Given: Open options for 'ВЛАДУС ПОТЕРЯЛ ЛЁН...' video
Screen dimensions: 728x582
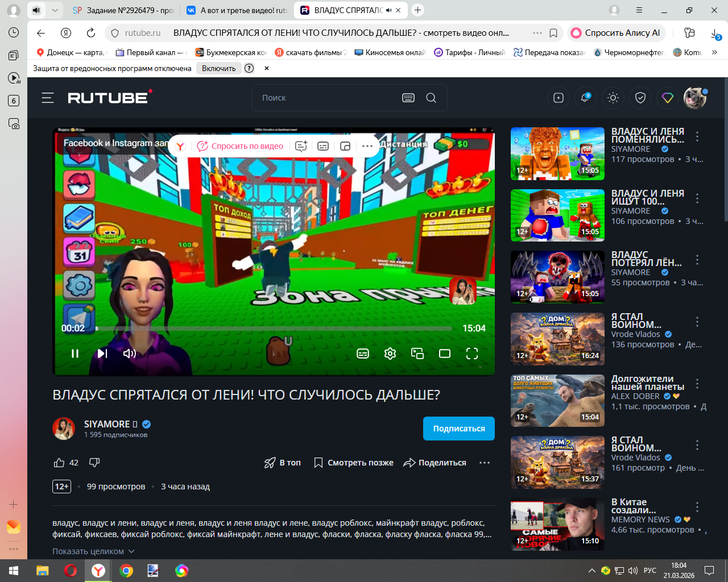Looking at the screenshot, I should [x=697, y=260].
